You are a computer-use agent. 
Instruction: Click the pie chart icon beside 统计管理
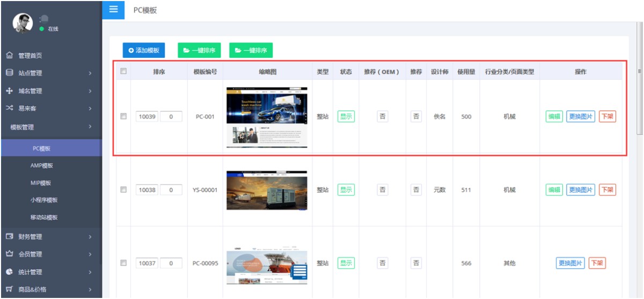(9, 272)
